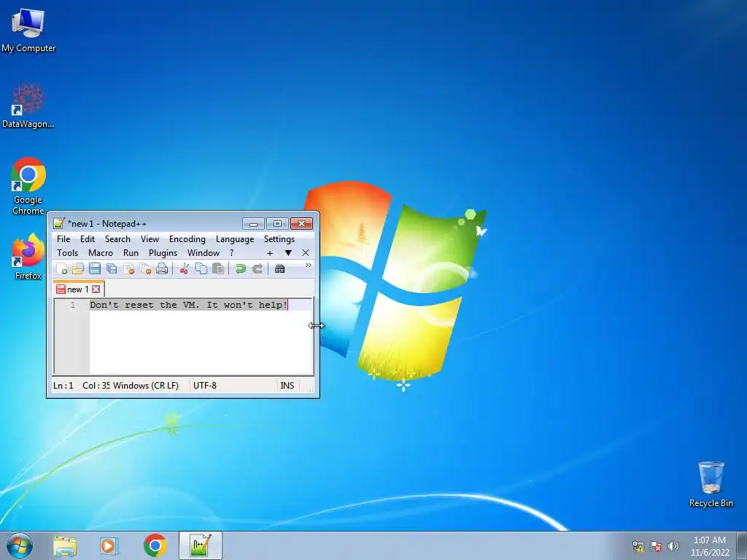747x560 pixels.
Task: Open the Language menu
Action: [x=235, y=239]
